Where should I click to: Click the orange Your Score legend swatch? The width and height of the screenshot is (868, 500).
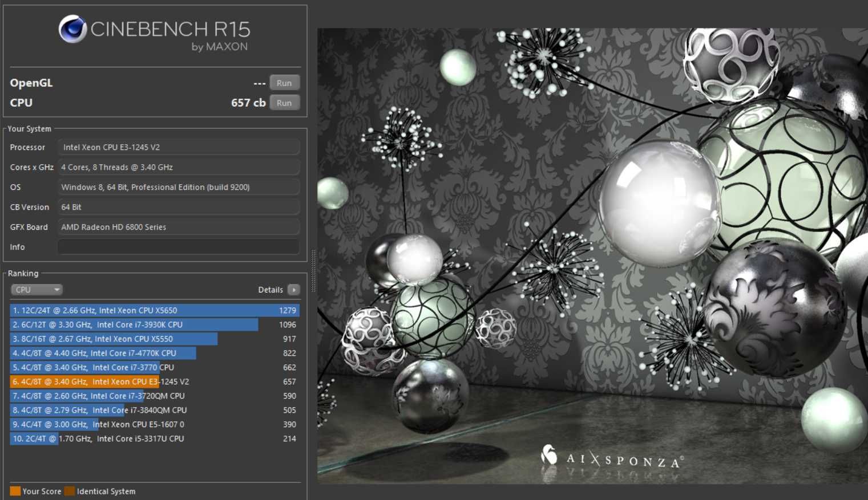click(15, 491)
